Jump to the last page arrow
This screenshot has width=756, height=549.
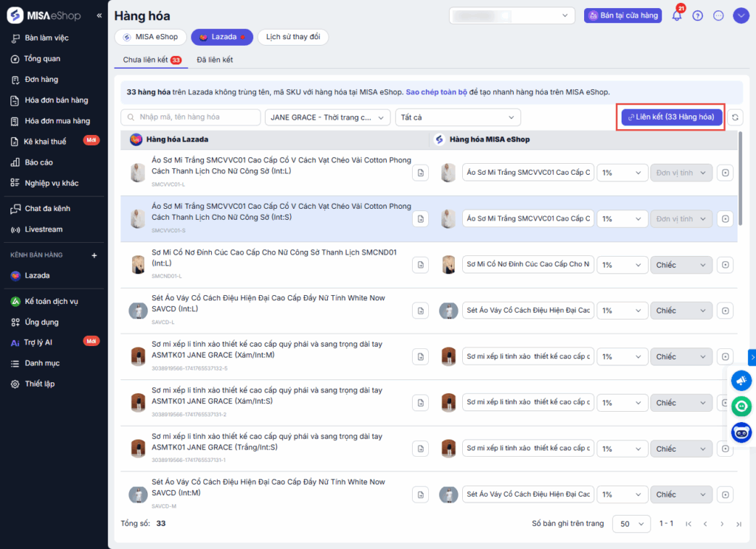[x=738, y=524]
